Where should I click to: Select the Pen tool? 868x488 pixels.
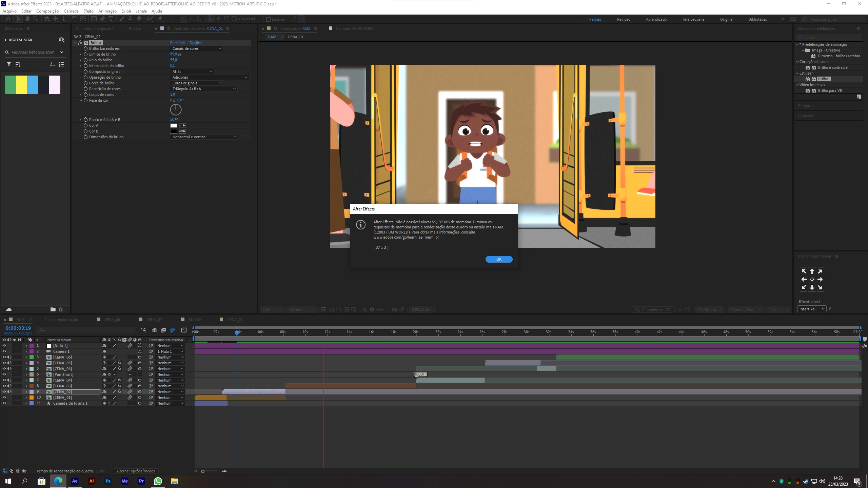pyautogui.click(x=102, y=19)
